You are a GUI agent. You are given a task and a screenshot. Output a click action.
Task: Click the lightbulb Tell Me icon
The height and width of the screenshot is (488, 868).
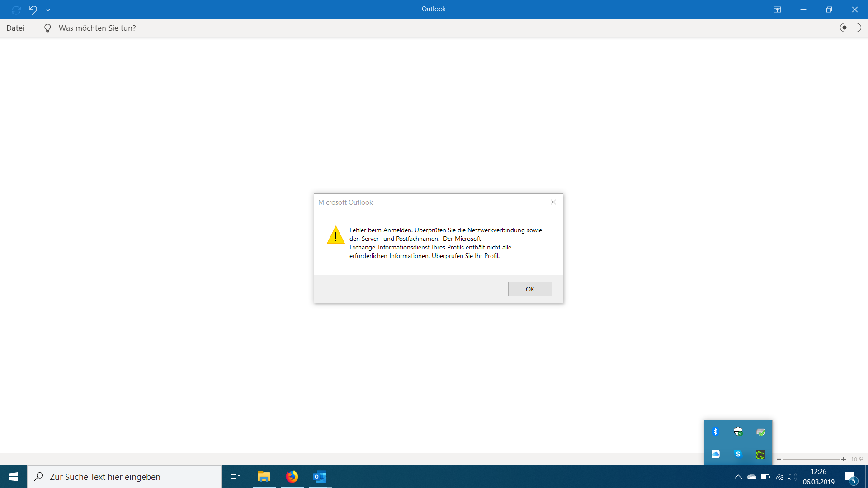[x=47, y=28]
